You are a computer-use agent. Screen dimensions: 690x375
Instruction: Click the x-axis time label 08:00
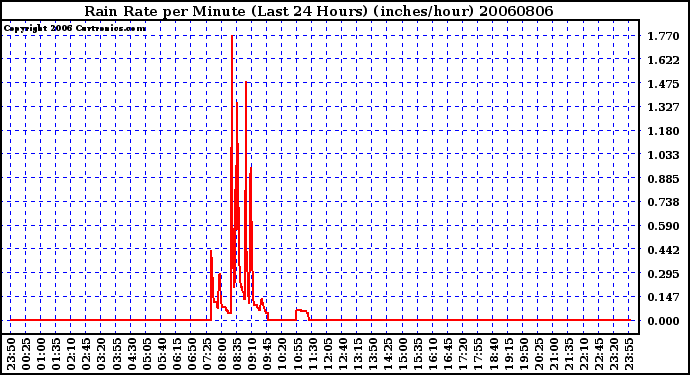[222, 354]
